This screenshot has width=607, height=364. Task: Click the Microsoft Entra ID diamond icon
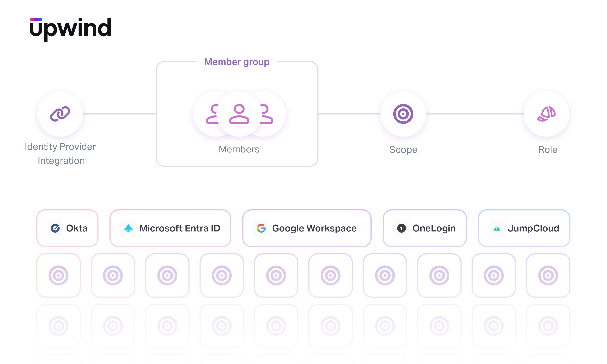[128, 228]
